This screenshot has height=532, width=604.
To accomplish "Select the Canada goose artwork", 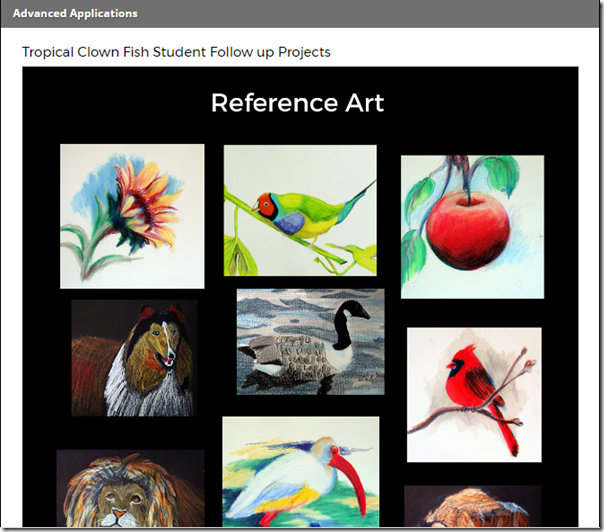I will point(310,342).
